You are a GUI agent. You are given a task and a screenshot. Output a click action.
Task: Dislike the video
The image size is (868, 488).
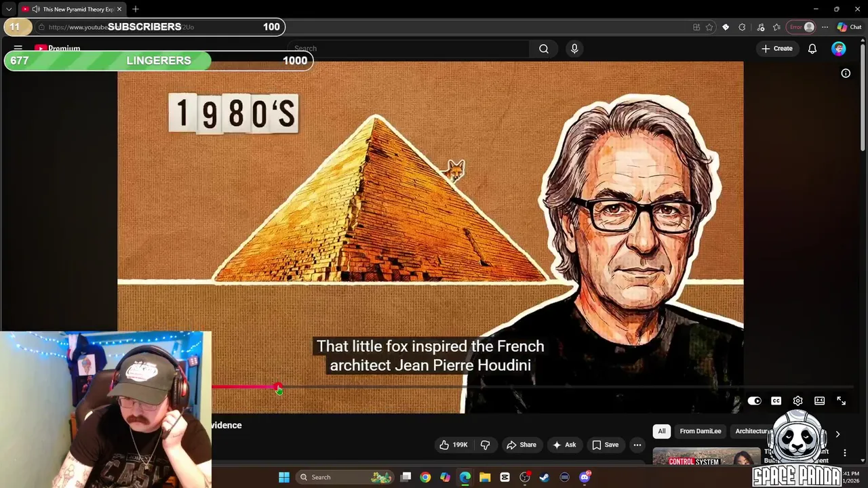(485, 445)
